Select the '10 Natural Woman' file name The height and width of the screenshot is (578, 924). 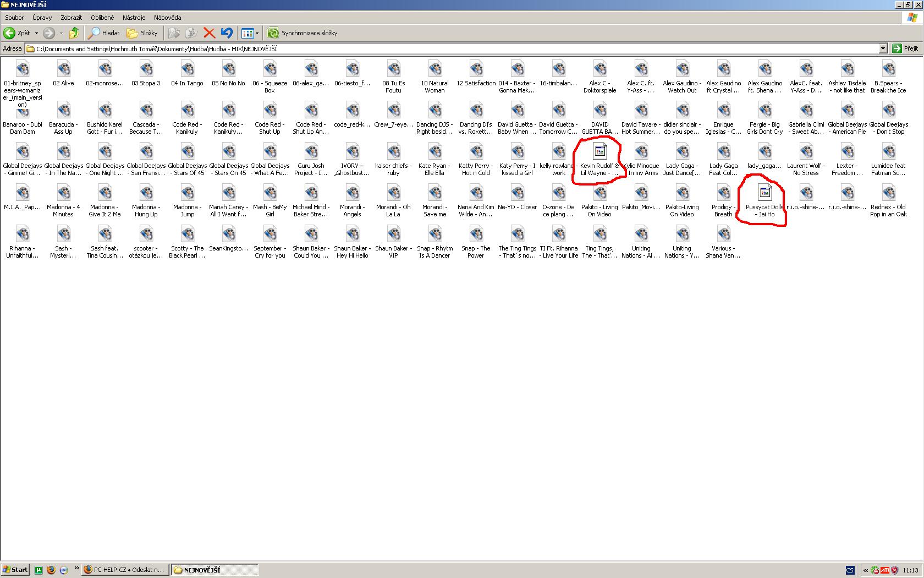[435, 87]
